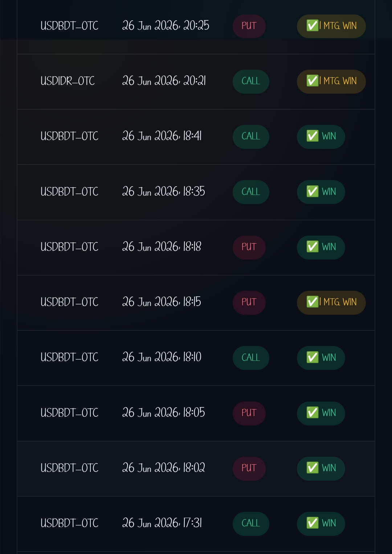Viewport: 392px width, 554px height.
Task: Select the CALL badge on USDIDR_OTC row
Action: click(x=251, y=81)
